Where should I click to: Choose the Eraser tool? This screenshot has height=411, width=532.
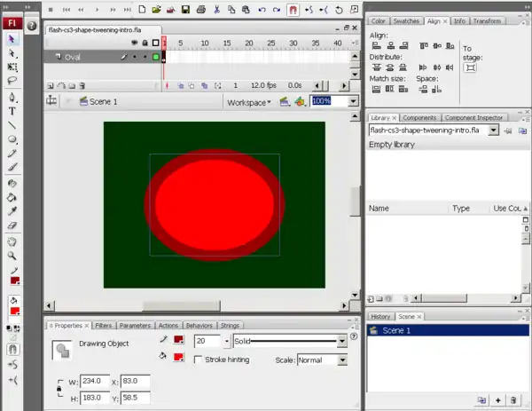tap(12, 225)
